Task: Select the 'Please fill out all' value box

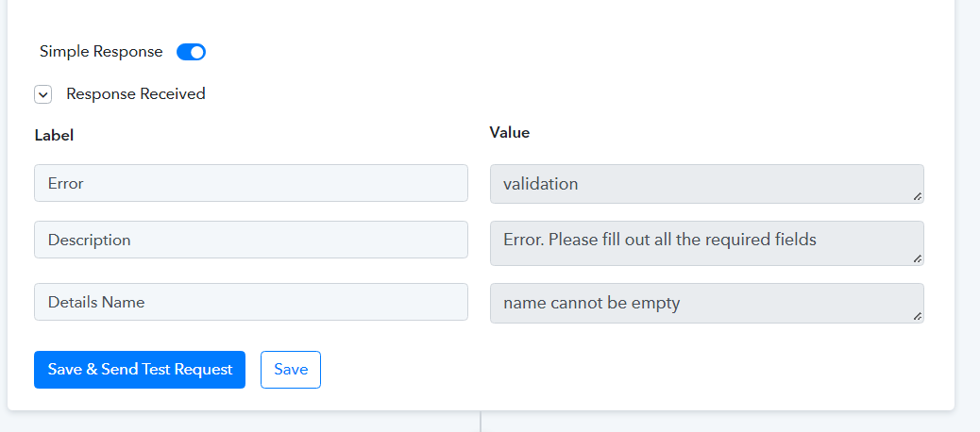Action: pos(707,242)
